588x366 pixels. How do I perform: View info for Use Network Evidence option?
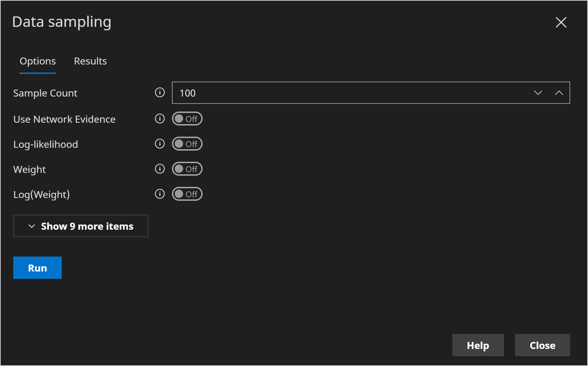[159, 119]
